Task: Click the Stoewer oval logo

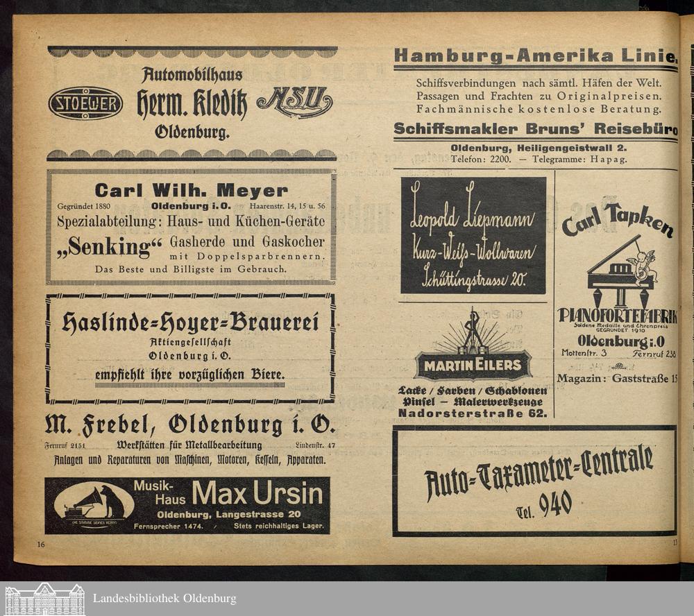Action: (85, 104)
